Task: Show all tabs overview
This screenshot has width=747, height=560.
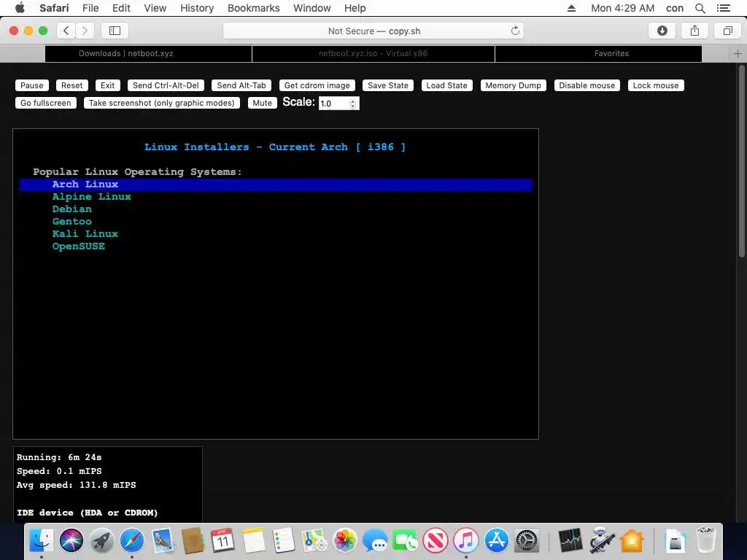Action: pyautogui.click(x=727, y=31)
